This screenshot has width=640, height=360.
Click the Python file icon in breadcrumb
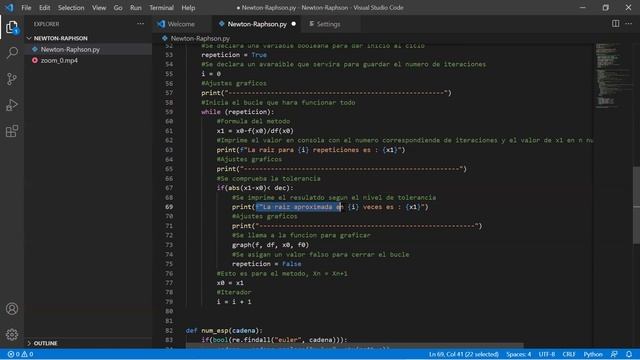pos(164,38)
